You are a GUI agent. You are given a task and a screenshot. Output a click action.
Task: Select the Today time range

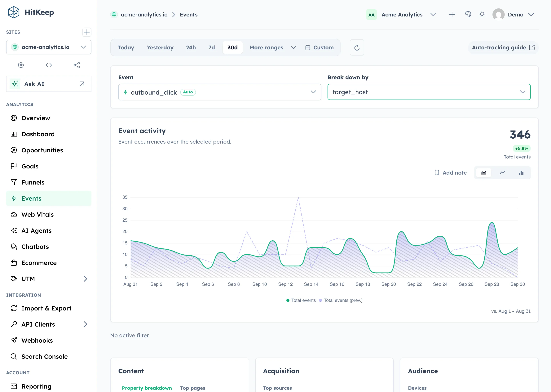pos(126,47)
